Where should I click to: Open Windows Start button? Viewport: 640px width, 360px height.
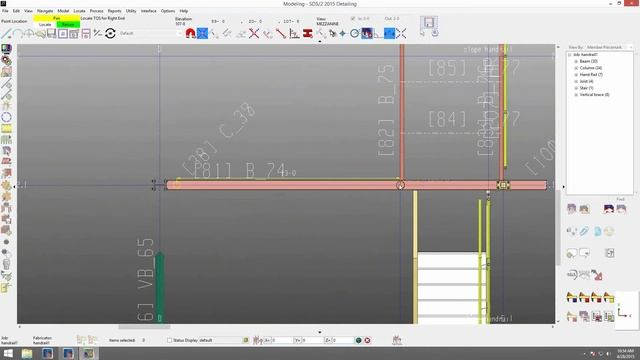[8, 353]
